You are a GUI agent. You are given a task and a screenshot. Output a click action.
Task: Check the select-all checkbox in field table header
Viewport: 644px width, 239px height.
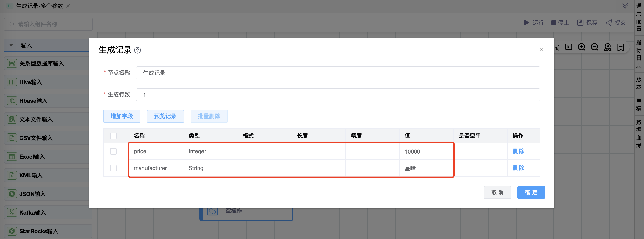[x=113, y=136]
